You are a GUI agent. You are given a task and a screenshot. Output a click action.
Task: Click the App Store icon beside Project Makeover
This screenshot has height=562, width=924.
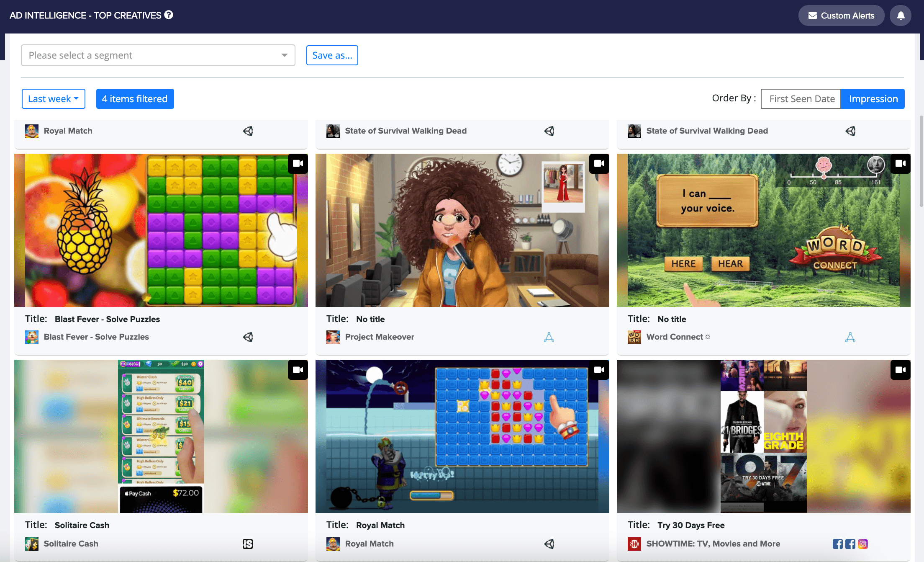[549, 337]
